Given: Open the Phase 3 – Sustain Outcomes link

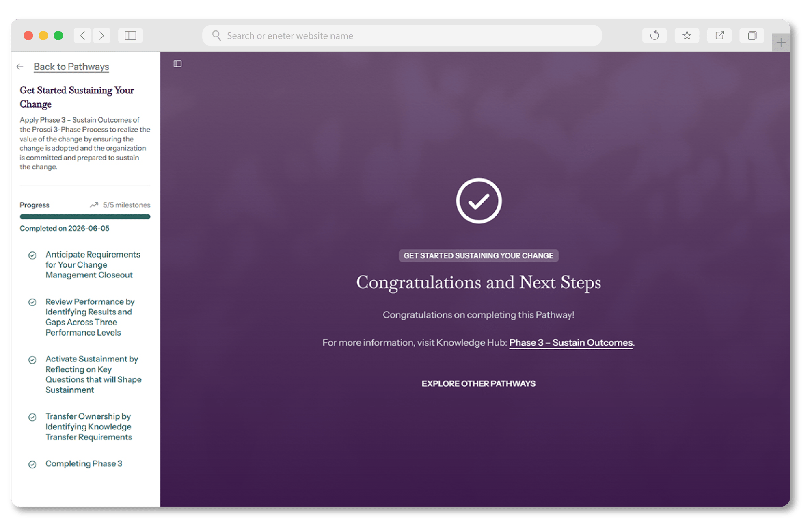Looking at the screenshot, I should click(x=571, y=343).
